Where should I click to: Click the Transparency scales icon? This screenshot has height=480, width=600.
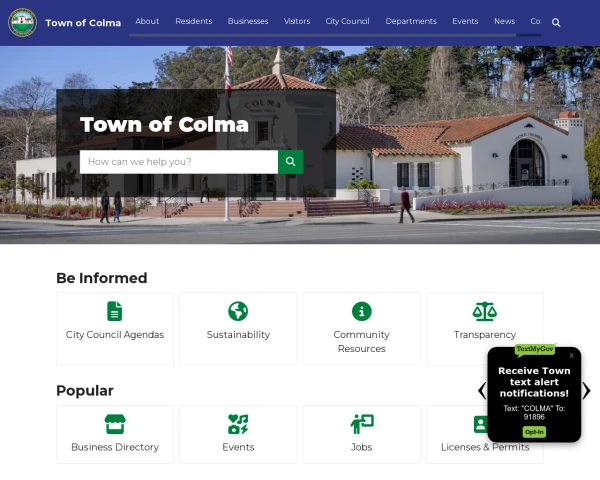(484, 311)
